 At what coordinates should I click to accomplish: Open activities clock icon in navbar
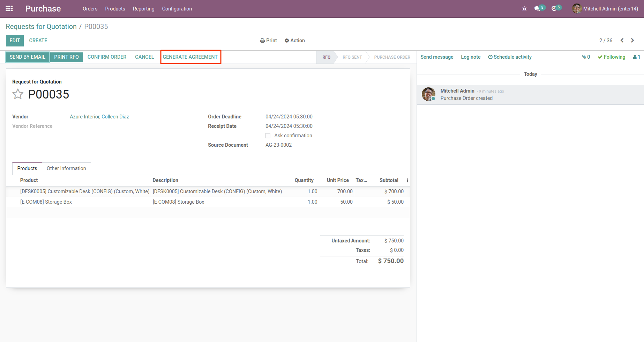[x=554, y=9]
